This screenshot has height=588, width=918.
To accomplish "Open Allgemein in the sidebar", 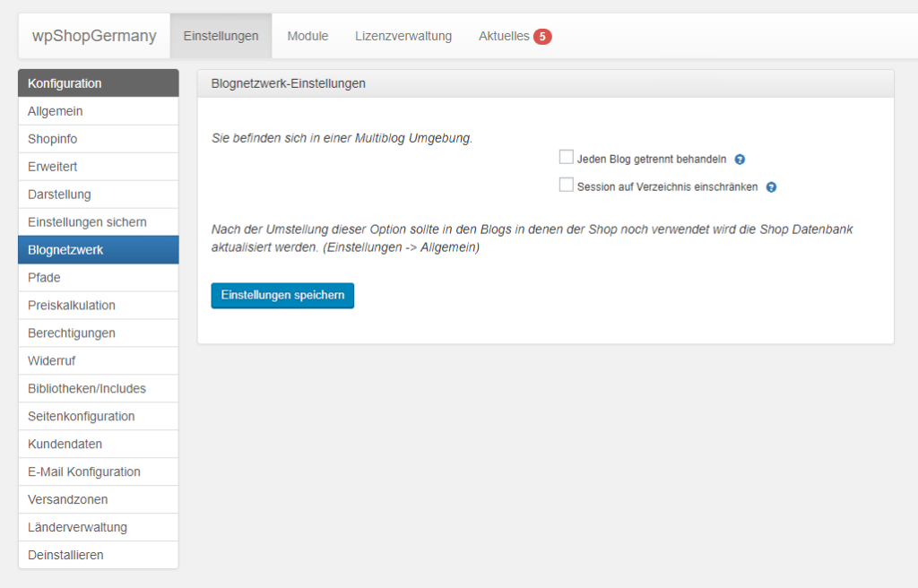I will pos(99,111).
